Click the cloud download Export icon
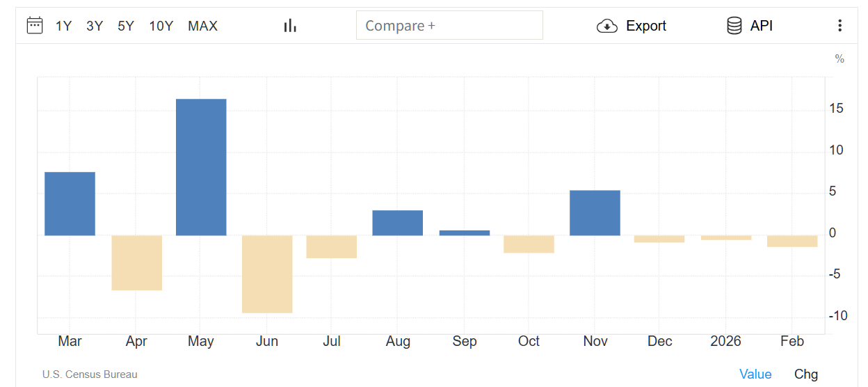This screenshot has height=387, width=868. coord(607,26)
